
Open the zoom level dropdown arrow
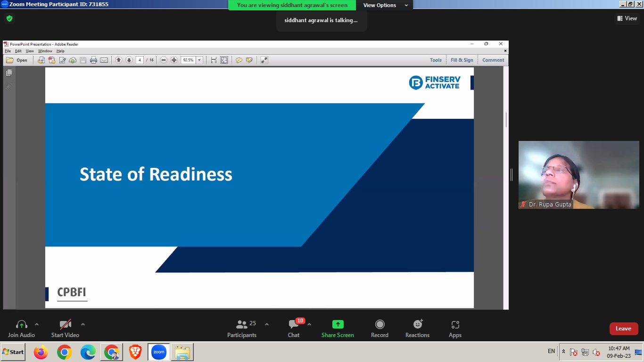[x=199, y=60]
